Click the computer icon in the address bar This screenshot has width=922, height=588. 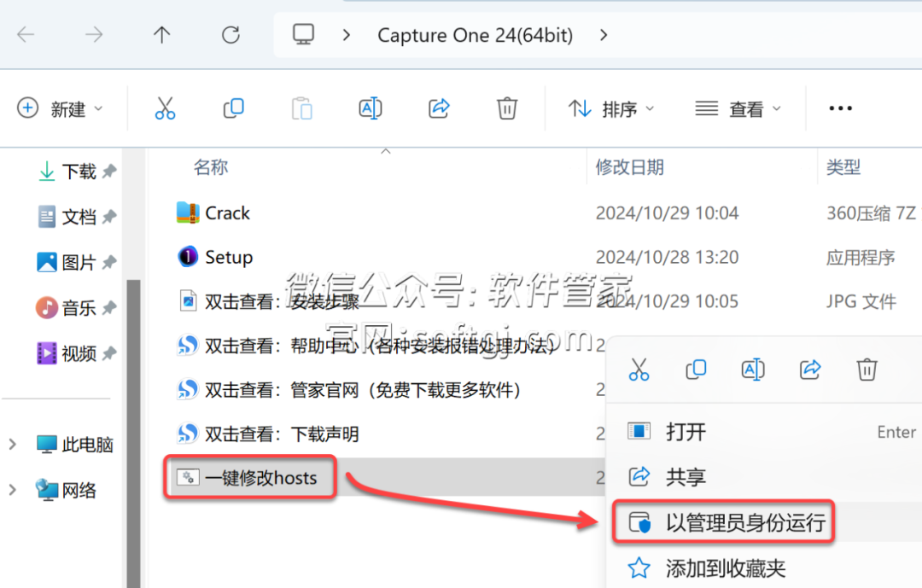(303, 35)
